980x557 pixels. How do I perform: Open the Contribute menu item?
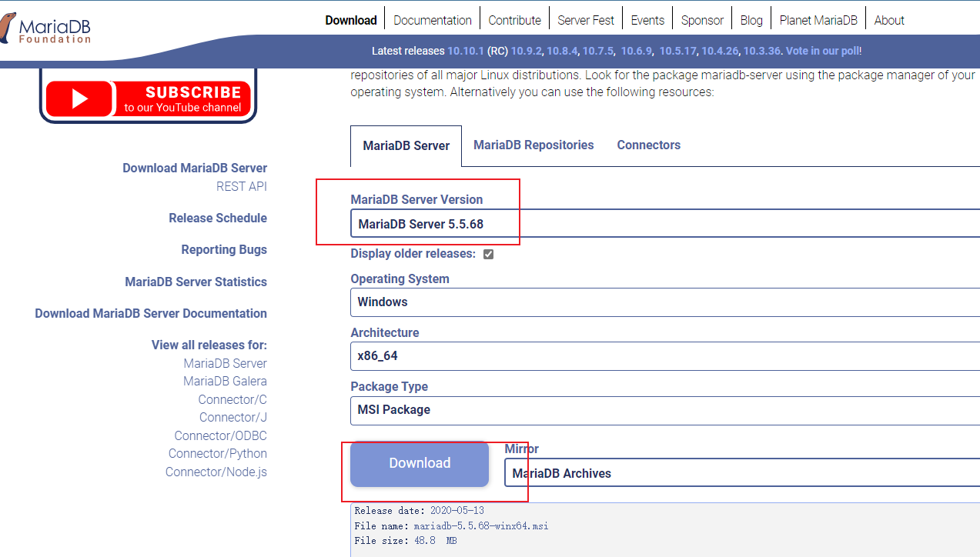(514, 20)
